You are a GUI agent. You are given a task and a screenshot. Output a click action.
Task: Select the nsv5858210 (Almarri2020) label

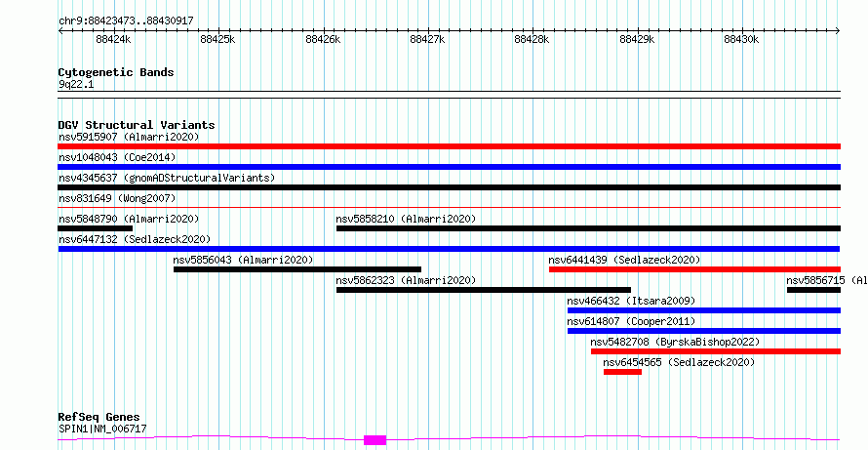point(406,219)
